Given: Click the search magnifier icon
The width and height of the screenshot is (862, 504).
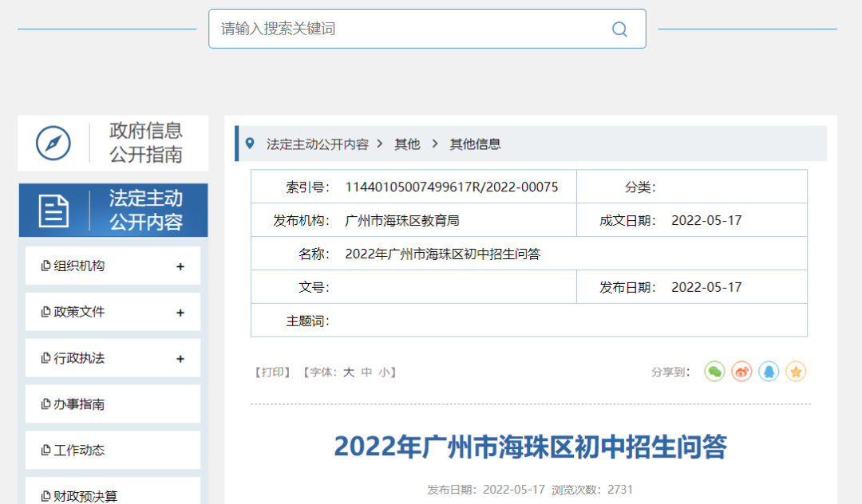Looking at the screenshot, I should (619, 29).
